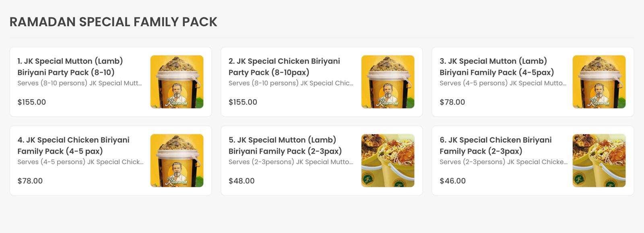Click the $46.00 price

point(452,181)
